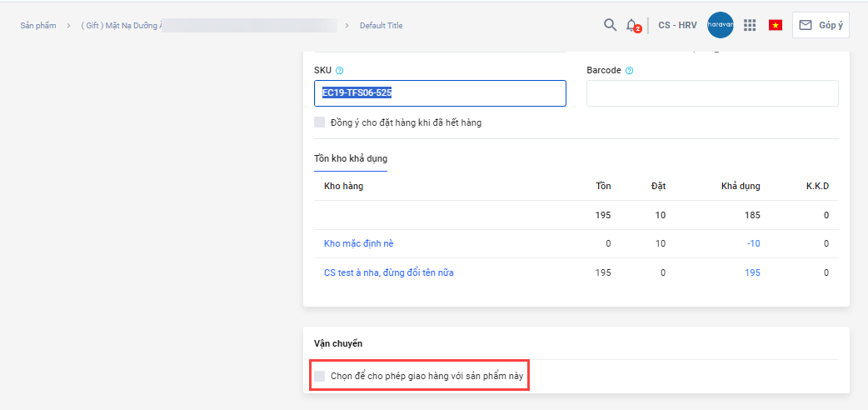Enable ordering when out of stock checkbox
The image size is (868, 410).
pos(320,122)
